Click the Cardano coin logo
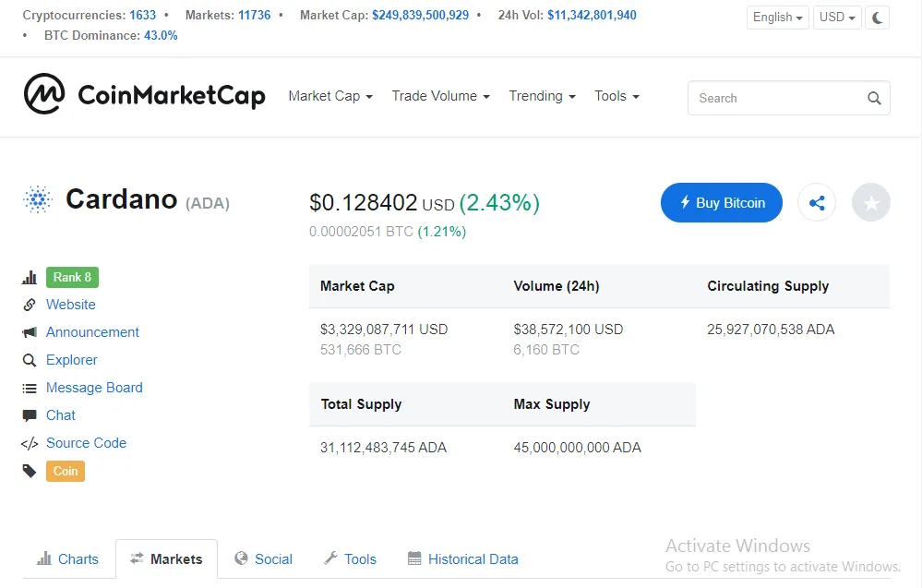Screen dimensions: 922x588 click(38, 199)
